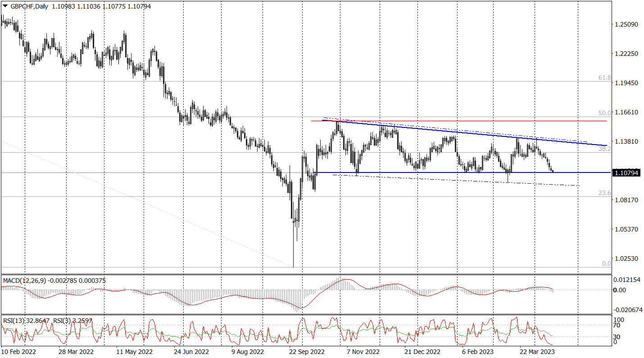Click the 1.22250 price axis label

pos(626,54)
